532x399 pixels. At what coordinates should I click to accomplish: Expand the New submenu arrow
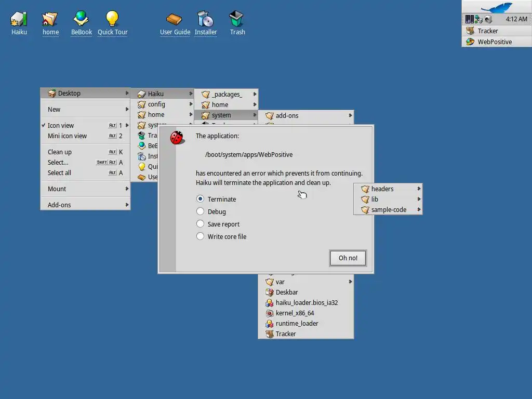127,109
